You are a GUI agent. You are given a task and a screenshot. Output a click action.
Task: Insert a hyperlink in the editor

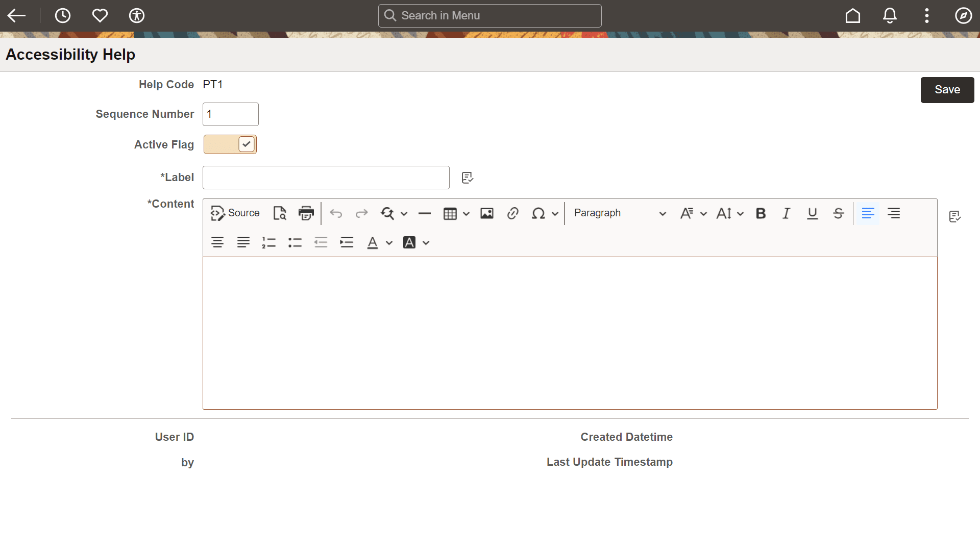[x=512, y=213]
